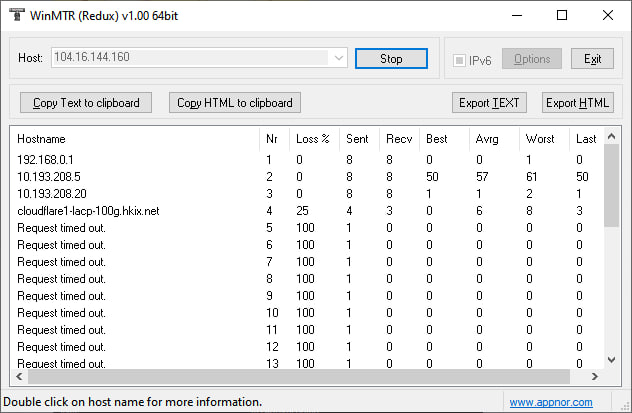Image resolution: width=632 pixels, height=413 pixels.
Task: Select the 192.168.0.1 hop row
Action: coord(38,160)
